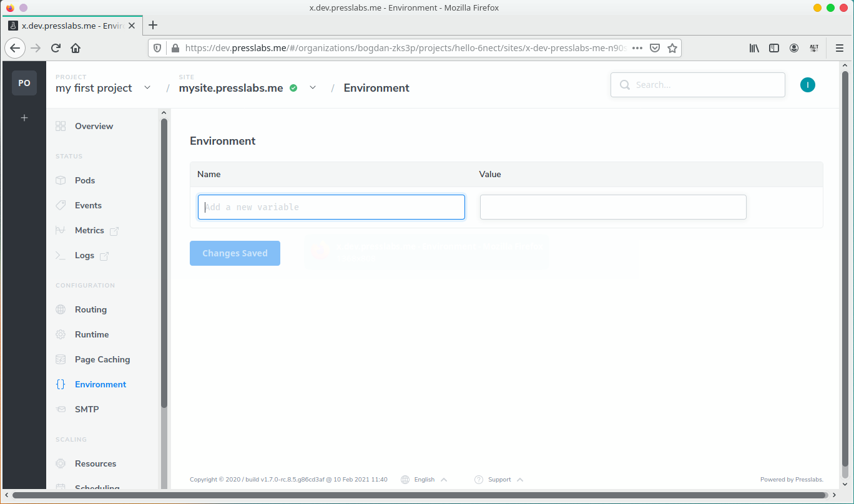This screenshot has height=504, width=854.
Task: Expand the Support menu in footer
Action: coord(499,480)
